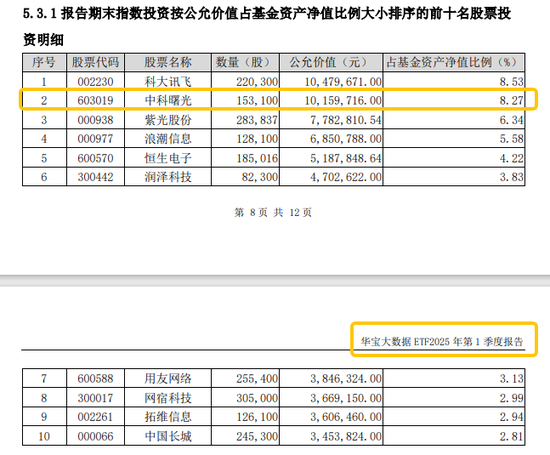Screen dimensions: 550x455
Task: Click stock code 600588
Action: coord(95,379)
